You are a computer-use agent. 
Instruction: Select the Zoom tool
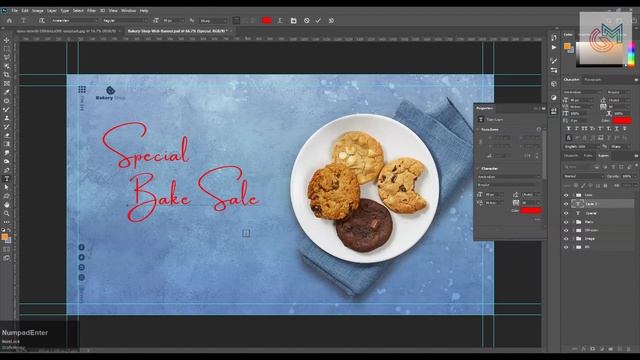(7, 213)
